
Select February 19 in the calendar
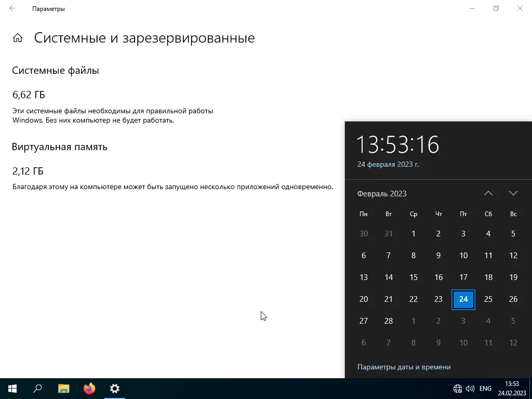tap(513, 277)
